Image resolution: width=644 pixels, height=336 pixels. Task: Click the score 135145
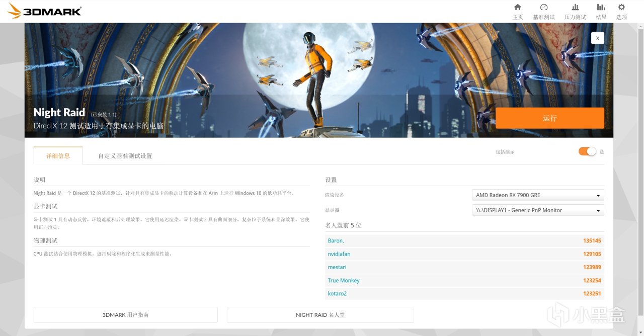tap(592, 241)
